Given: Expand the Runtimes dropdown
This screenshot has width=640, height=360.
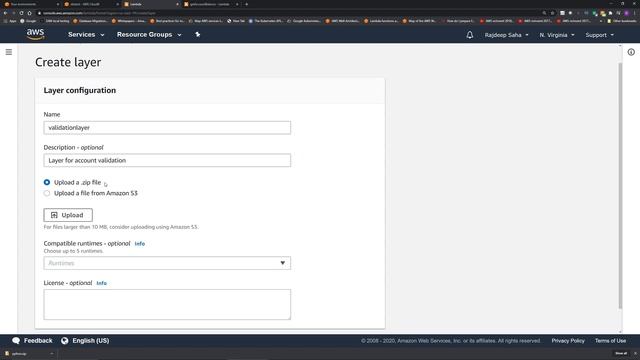Looking at the screenshot, I should click(167, 263).
